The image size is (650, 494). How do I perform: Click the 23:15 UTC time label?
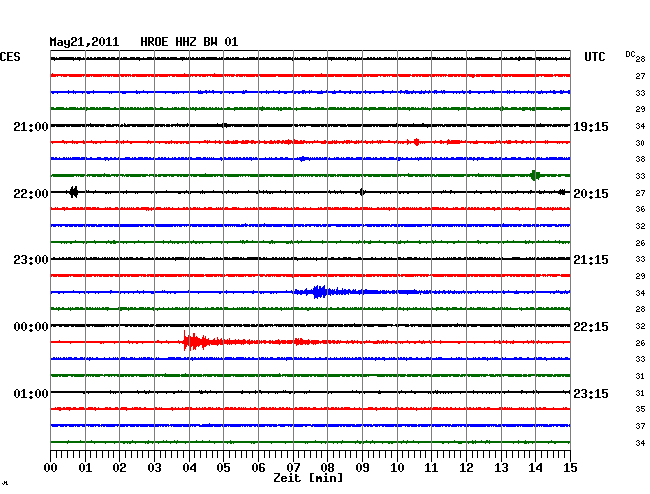pyautogui.click(x=591, y=393)
